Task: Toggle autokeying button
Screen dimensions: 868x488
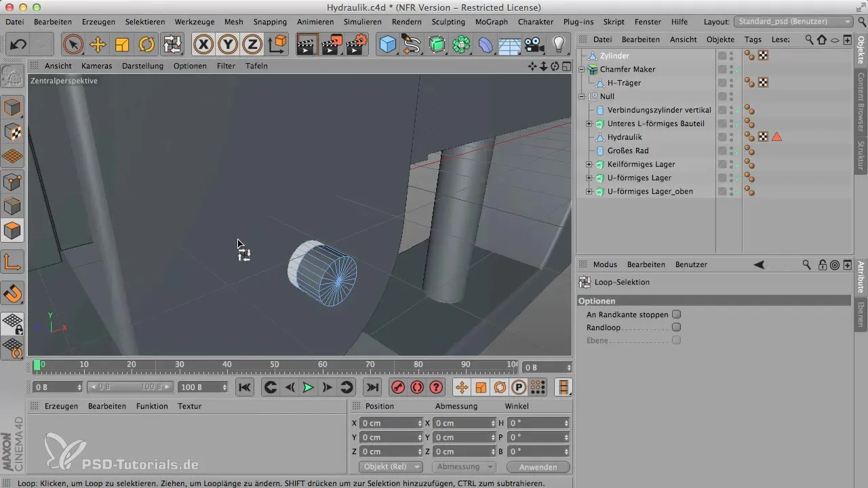Action: point(417,387)
